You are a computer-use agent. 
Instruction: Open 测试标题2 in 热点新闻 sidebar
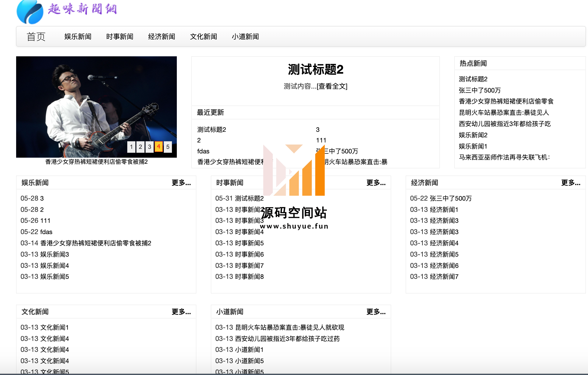pyautogui.click(x=473, y=79)
